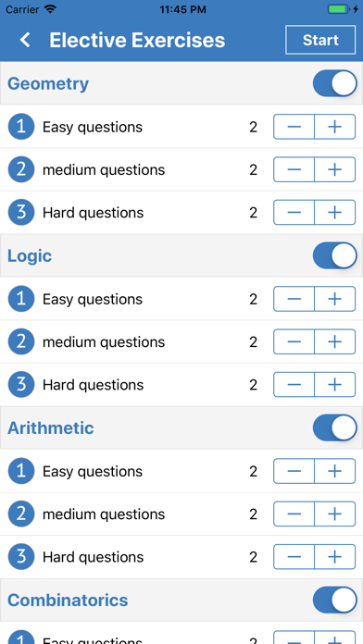363x644 pixels.
Task: Decrease Arithmetic easy questions with minus
Action: [294, 471]
